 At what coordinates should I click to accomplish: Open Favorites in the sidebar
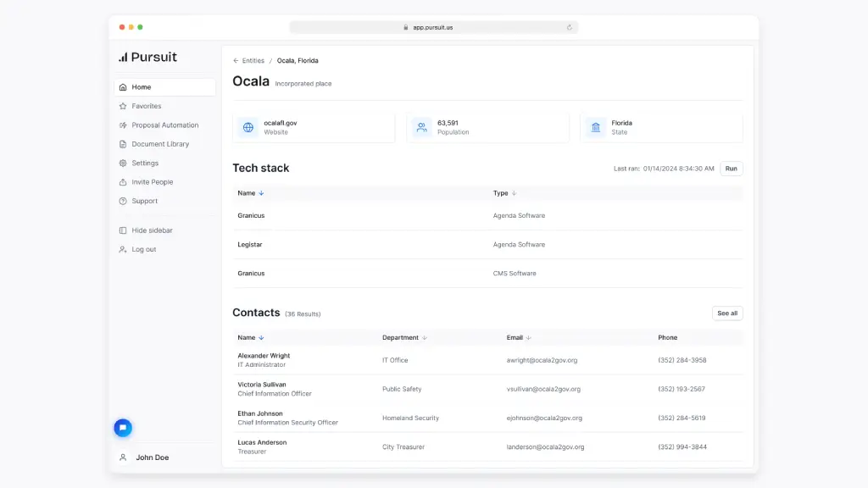165,106
